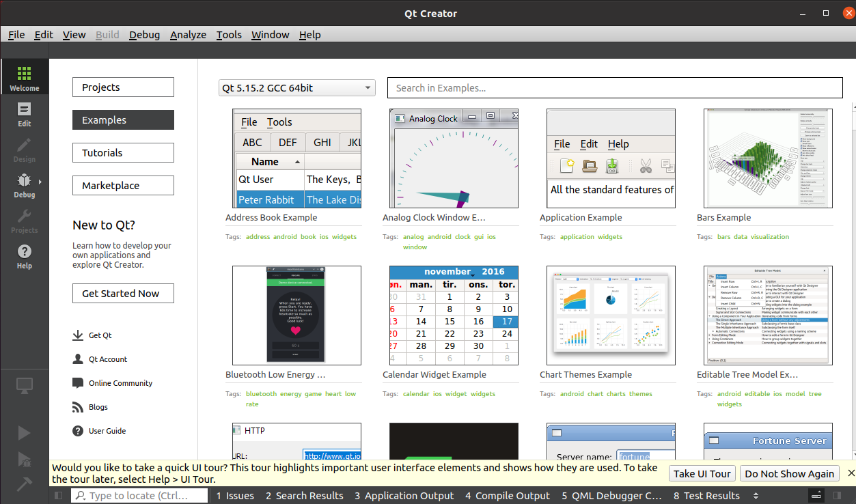Open the Tools menu
Screen dimensions: 856x504
pos(229,35)
